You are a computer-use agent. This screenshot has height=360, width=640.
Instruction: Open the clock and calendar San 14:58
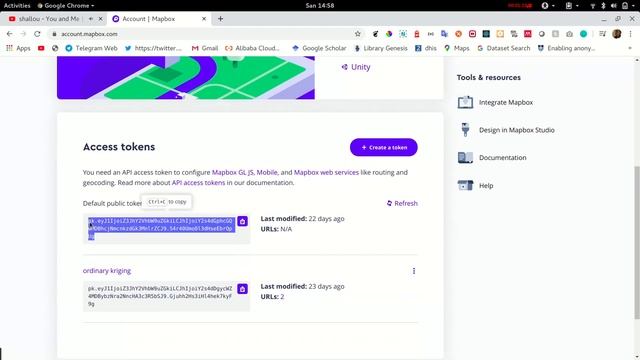(x=320, y=5)
